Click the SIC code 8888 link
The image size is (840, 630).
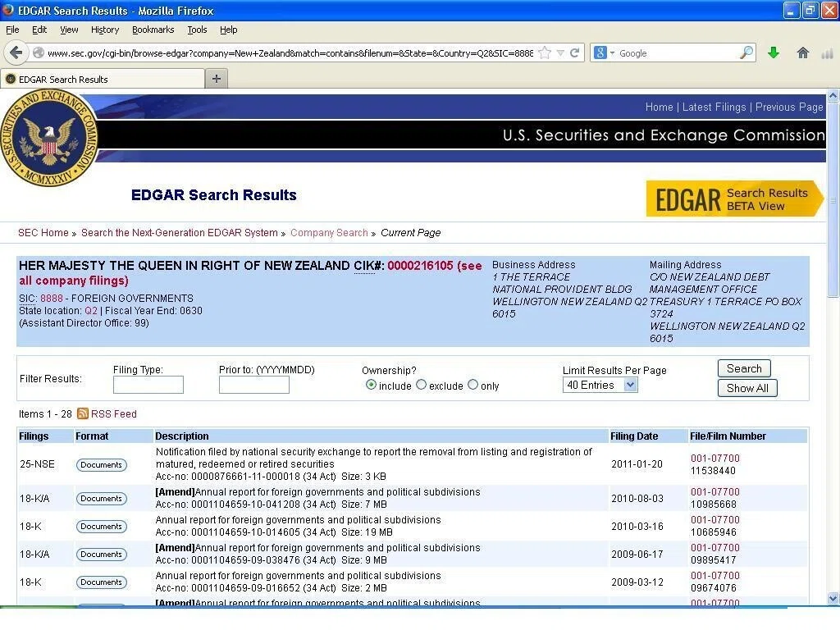[x=52, y=299]
